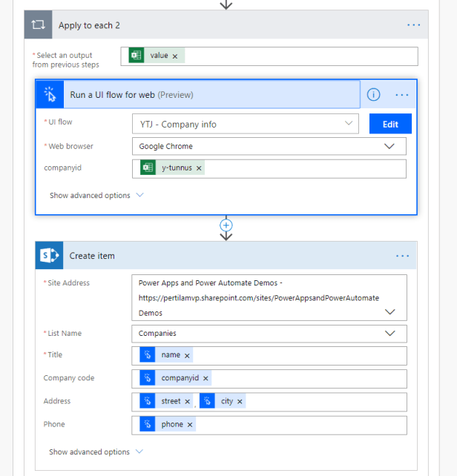Remove the name token from Title
Viewport: 457px width, 476px height.
187,355
